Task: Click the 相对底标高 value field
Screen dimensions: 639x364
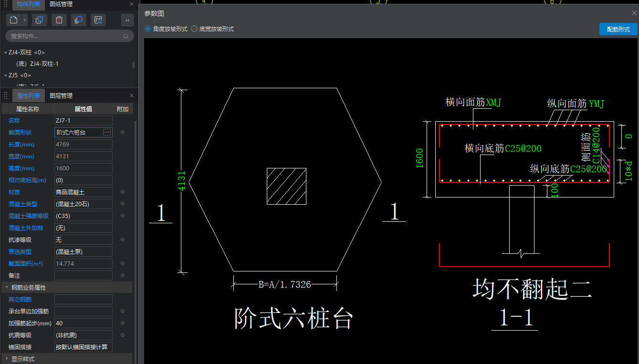Action: coord(84,180)
